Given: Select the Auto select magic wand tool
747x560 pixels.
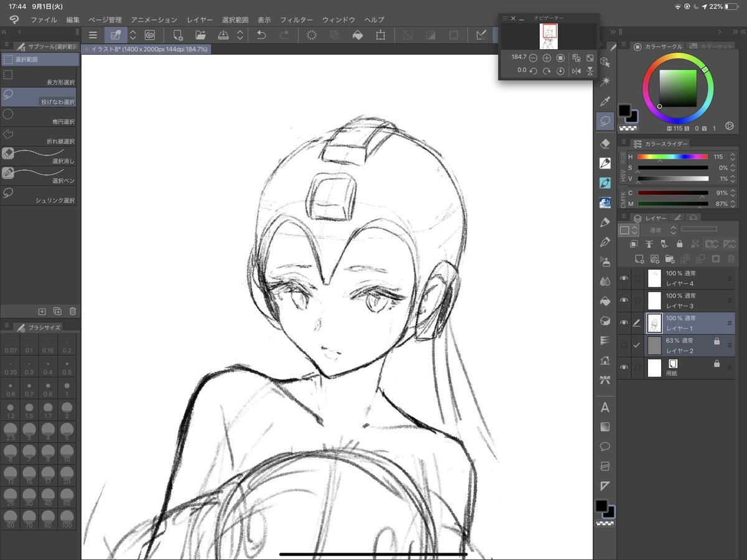Looking at the screenshot, I should (604, 82).
